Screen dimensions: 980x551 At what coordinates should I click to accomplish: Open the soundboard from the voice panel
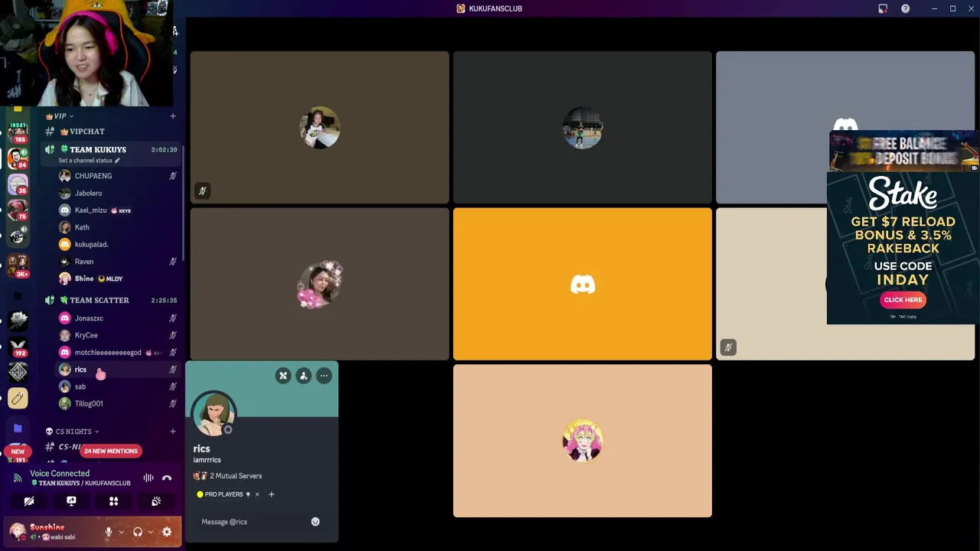click(156, 501)
